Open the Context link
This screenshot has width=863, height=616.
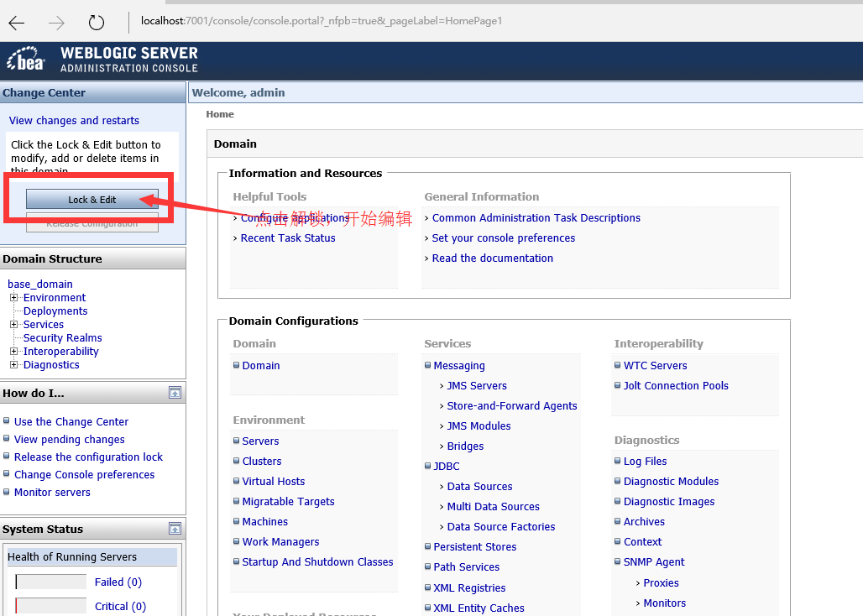click(642, 542)
